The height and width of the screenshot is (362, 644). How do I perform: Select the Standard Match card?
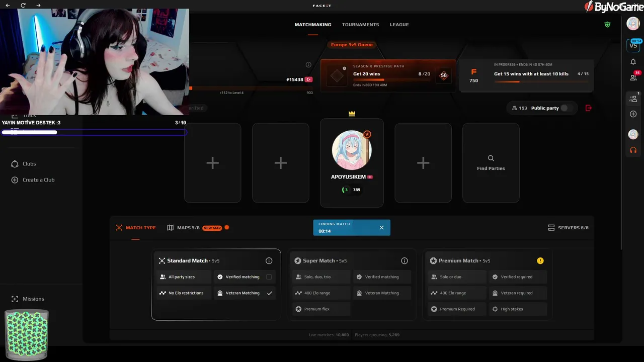pyautogui.click(x=216, y=285)
